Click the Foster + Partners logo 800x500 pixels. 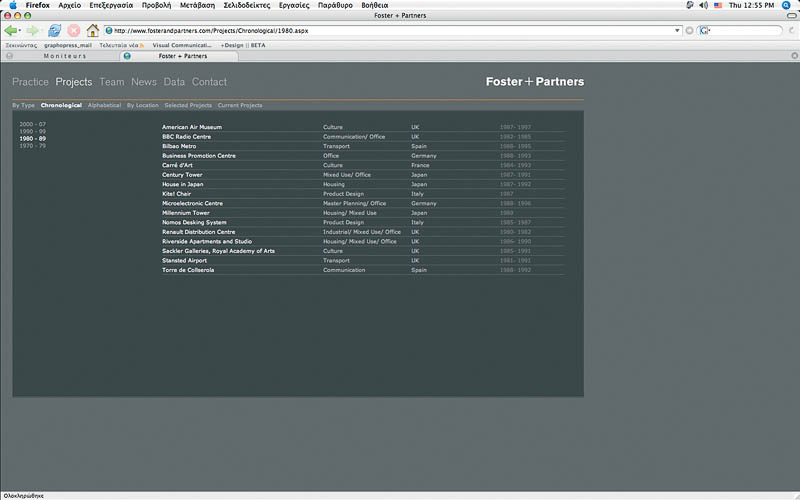535,82
